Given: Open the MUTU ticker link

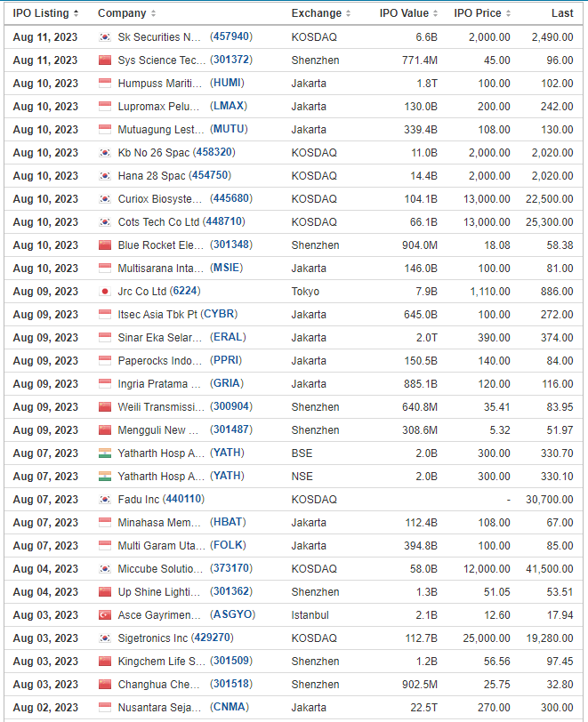Looking at the screenshot, I should [229, 128].
